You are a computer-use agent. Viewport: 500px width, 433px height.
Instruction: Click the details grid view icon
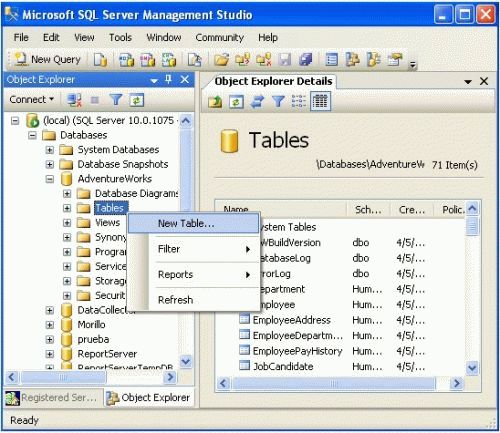pyautogui.click(x=320, y=101)
